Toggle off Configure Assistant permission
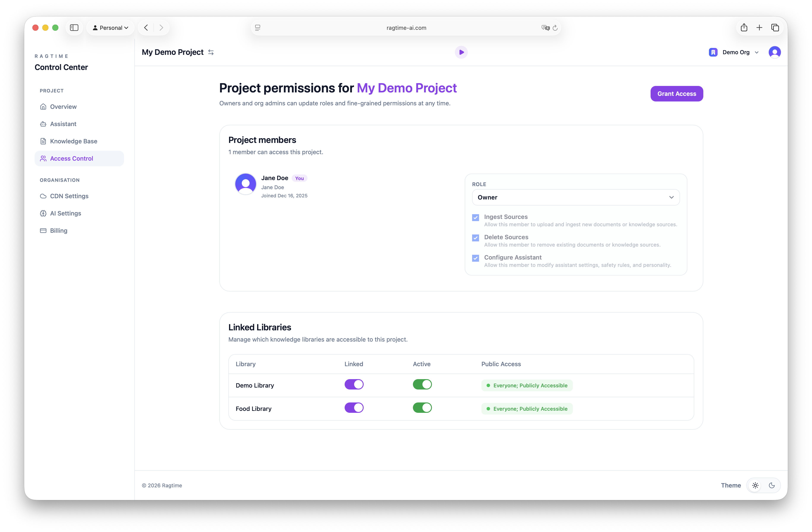This screenshot has height=532, width=812. (x=475, y=258)
